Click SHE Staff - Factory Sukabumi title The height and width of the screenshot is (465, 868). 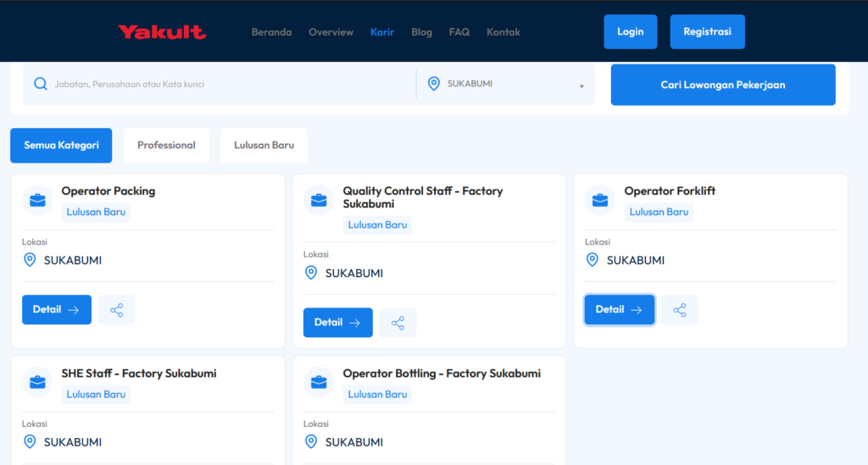coord(139,374)
